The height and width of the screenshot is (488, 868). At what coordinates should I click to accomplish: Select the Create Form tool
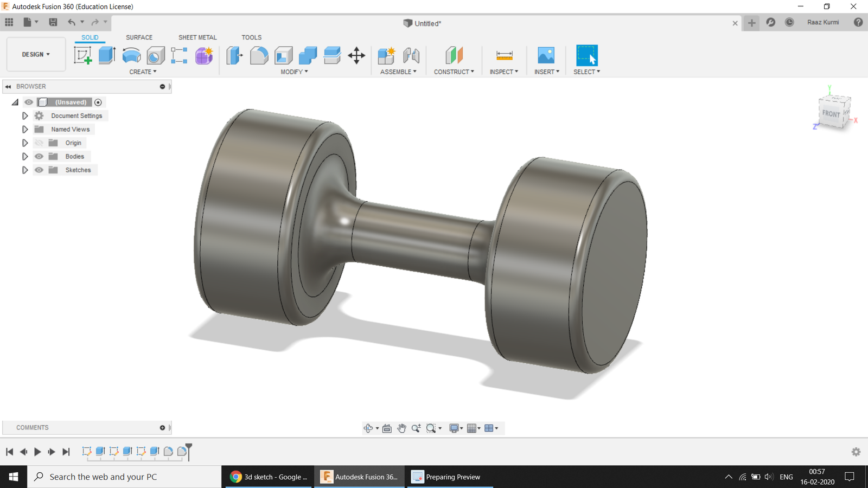pyautogui.click(x=204, y=55)
